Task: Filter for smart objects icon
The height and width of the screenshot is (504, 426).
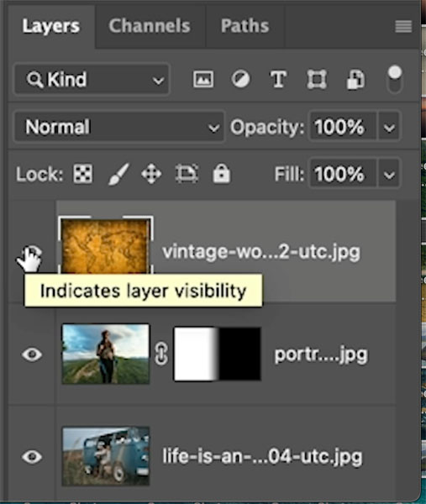Action: coord(355,79)
